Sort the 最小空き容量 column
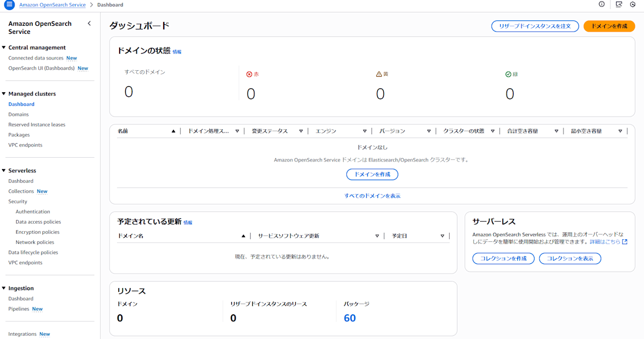644x339 pixels. point(620,131)
